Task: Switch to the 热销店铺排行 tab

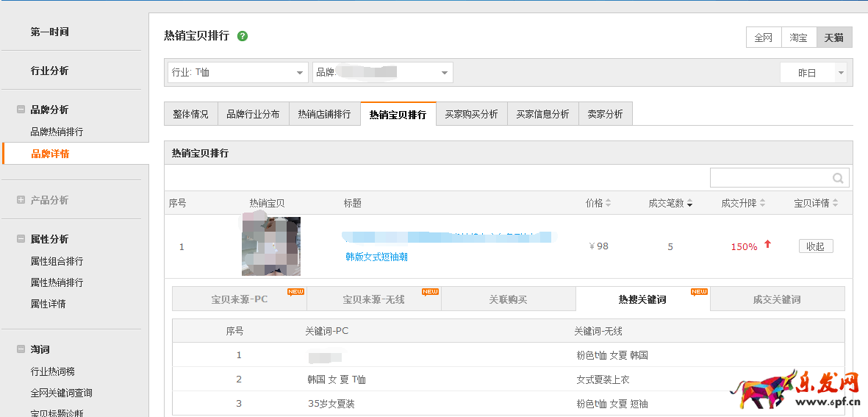Action: [x=324, y=114]
